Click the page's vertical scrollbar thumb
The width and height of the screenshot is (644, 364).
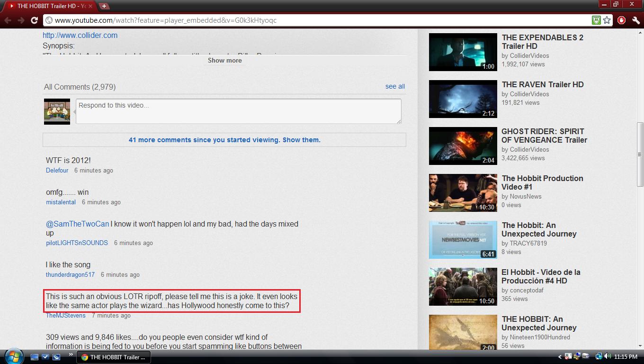tap(640, 154)
